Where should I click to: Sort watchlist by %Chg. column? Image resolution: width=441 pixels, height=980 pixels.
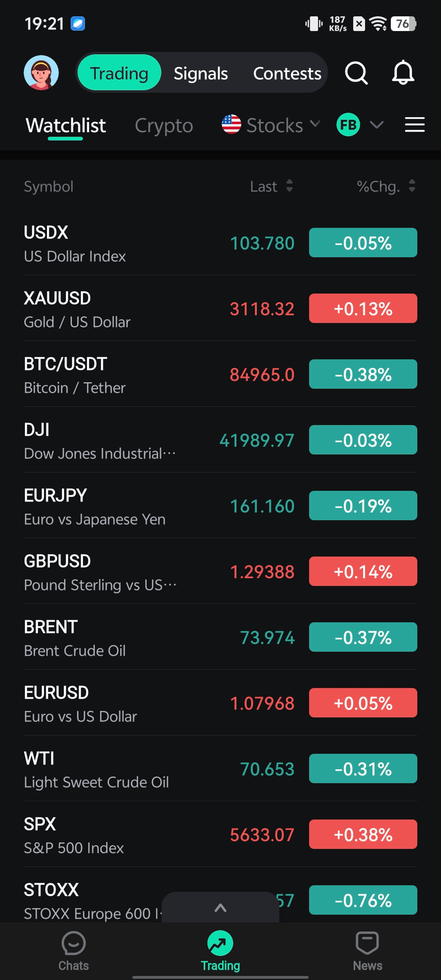(385, 186)
